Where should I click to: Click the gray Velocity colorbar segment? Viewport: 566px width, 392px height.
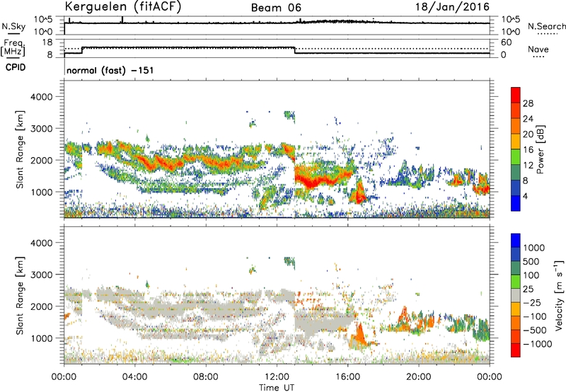[516, 295]
